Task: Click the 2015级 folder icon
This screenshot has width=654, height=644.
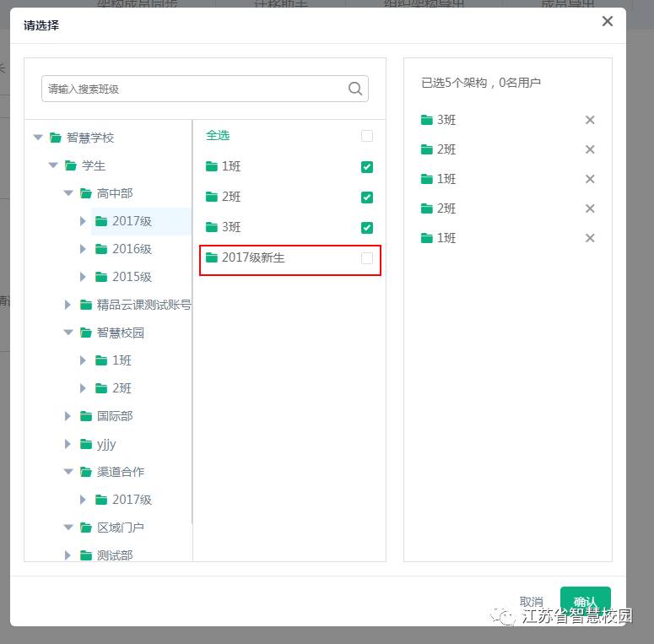Action: tap(101, 277)
